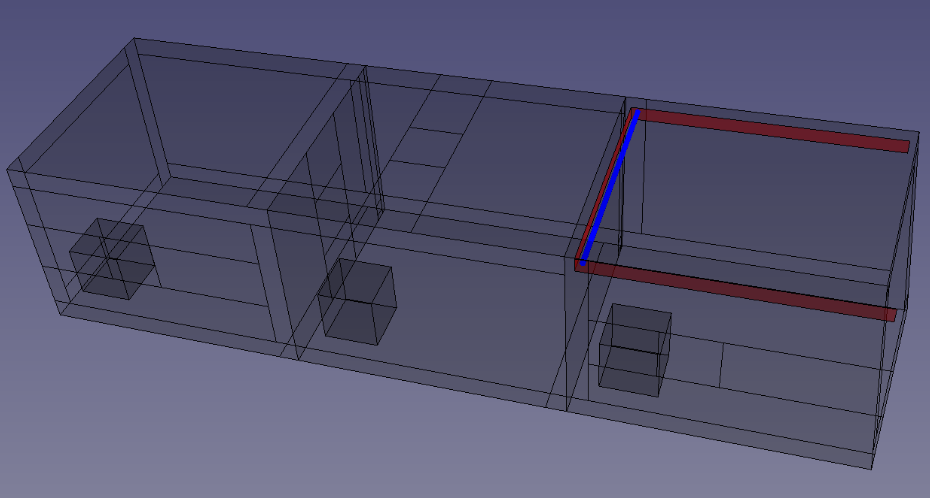This screenshot has width=932, height=498.
Task: Click the lower red strip on right box
Action: pyautogui.click(x=740, y=288)
